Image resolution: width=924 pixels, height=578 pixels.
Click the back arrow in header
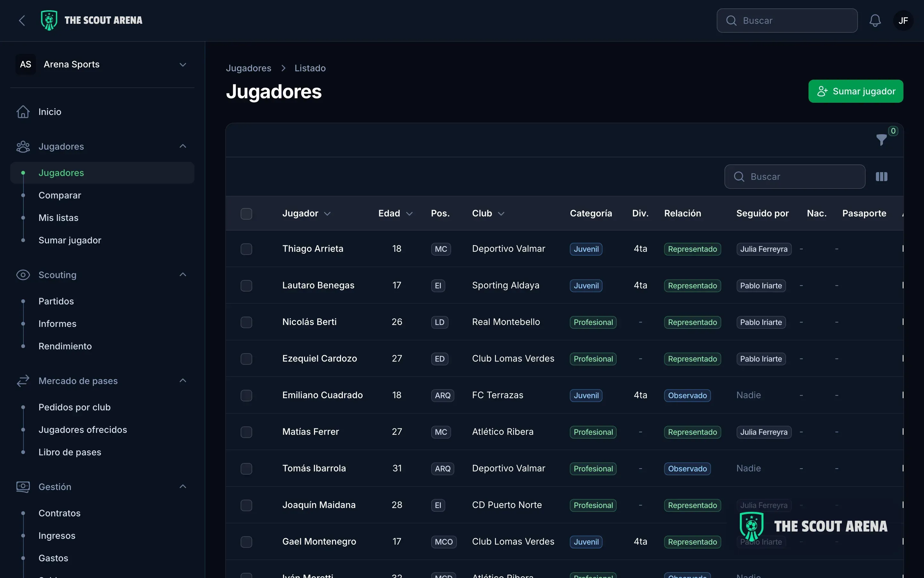pyautogui.click(x=22, y=21)
